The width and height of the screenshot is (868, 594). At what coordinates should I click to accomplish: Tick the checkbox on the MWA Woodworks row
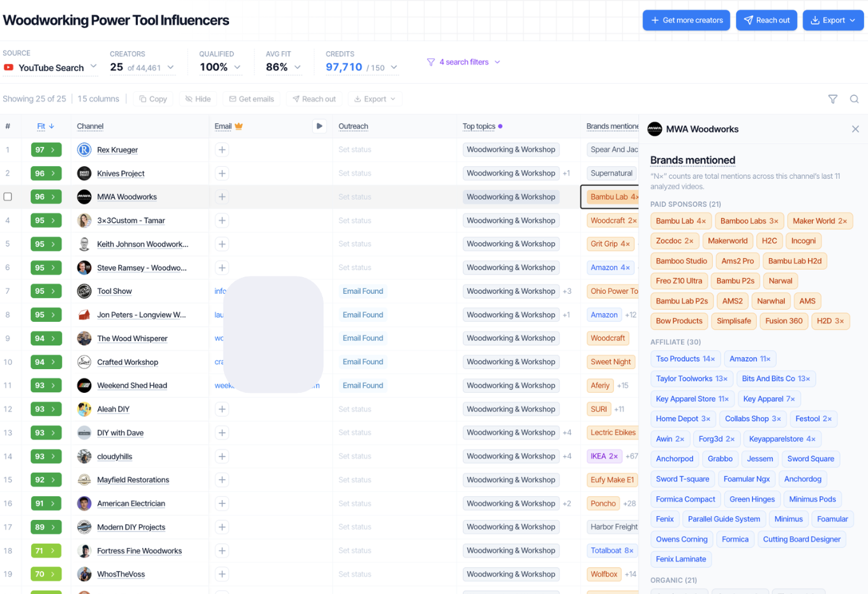tap(8, 197)
